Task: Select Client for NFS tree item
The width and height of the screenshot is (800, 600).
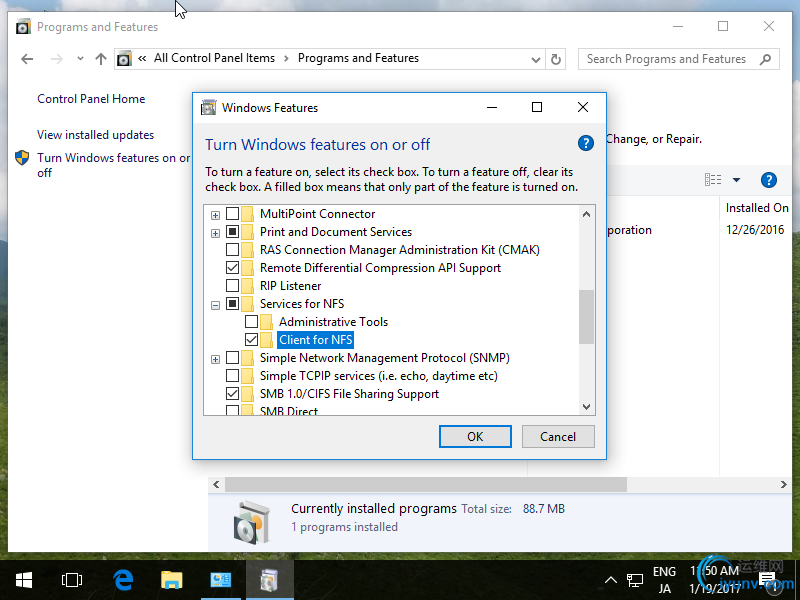Action: pos(315,340)
